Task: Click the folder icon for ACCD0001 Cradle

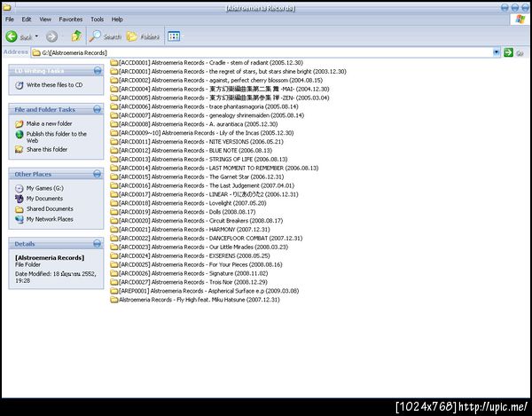Action: [x=114, y=63]
